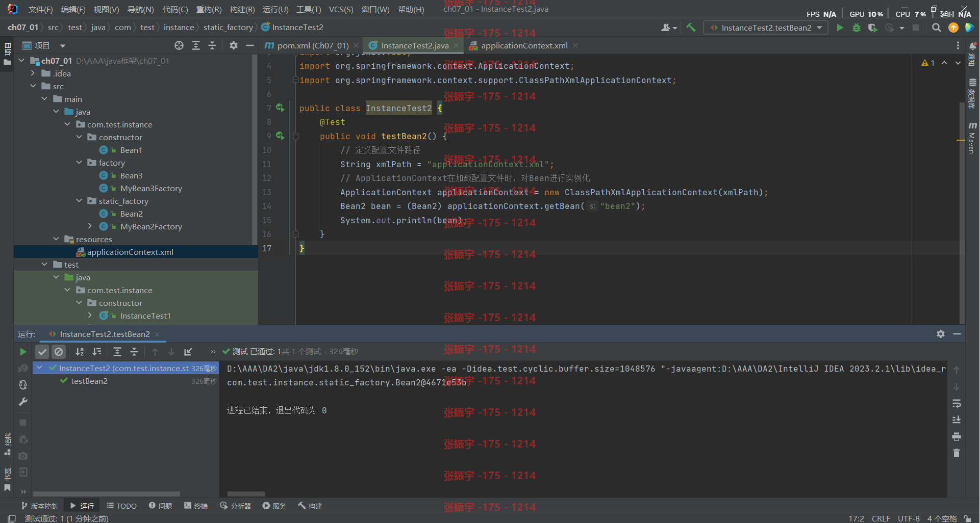Expand the .idea folder
The width and height of the screenshot is (980, 523).
[33, 73]
